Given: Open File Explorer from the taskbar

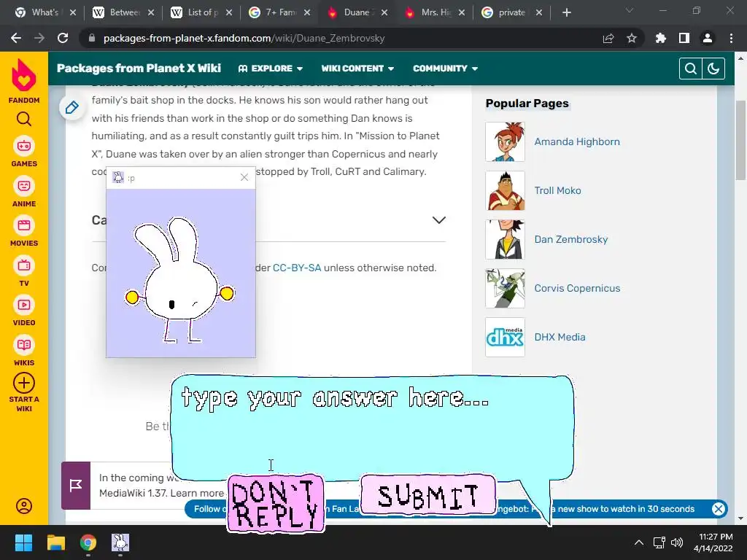Looking at the screenshot, I should [x=55, y=542].
